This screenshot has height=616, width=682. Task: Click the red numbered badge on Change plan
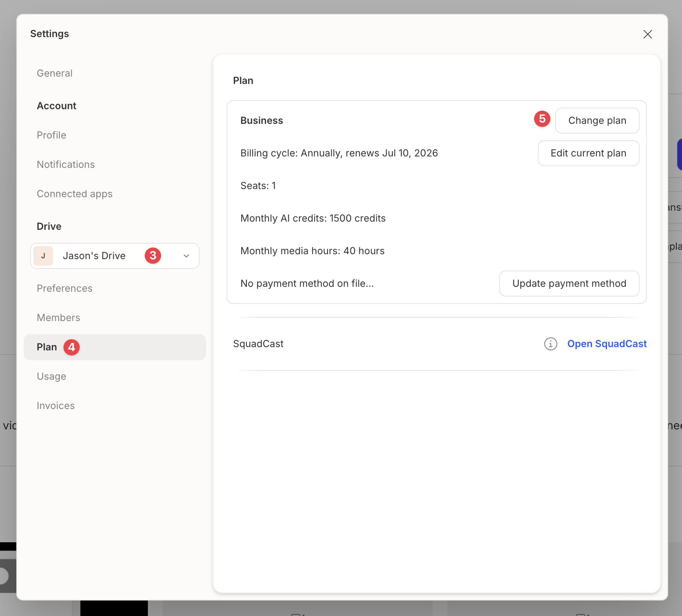[542, 119]
